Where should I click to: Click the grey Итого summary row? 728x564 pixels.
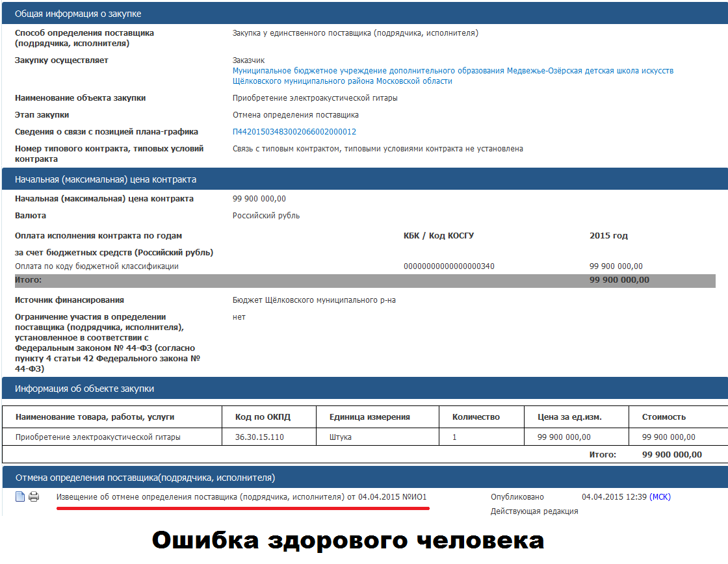point(365,280)
